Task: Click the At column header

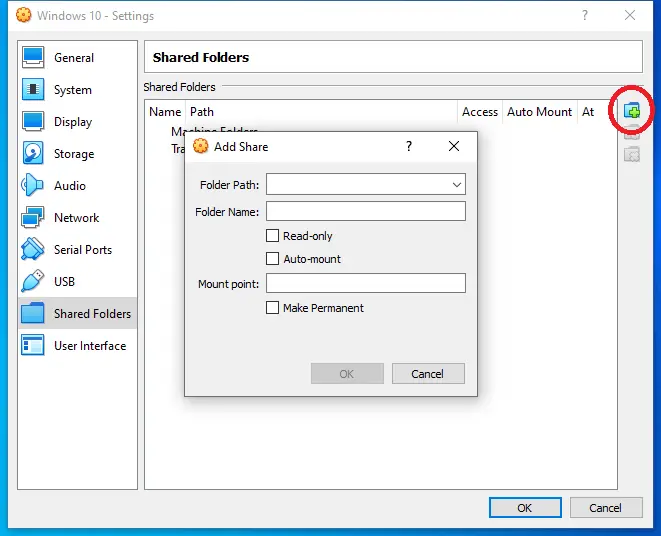Action: point(588,112)
